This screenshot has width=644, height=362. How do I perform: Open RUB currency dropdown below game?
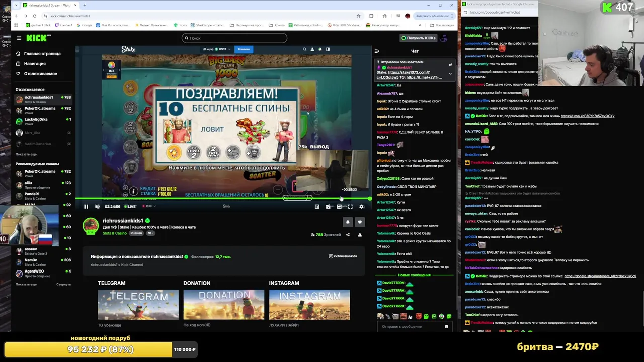149,206
